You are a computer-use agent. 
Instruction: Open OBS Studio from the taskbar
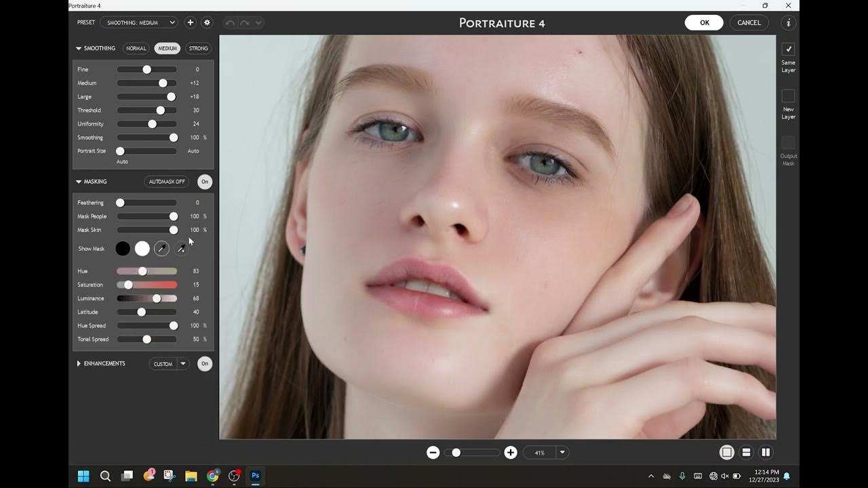tap(235, 476)
